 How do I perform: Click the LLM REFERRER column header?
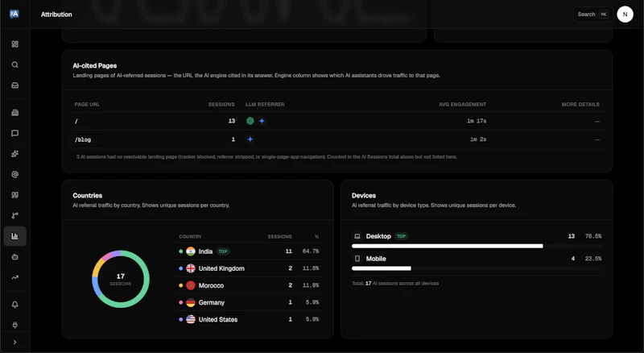coord(265,105)
